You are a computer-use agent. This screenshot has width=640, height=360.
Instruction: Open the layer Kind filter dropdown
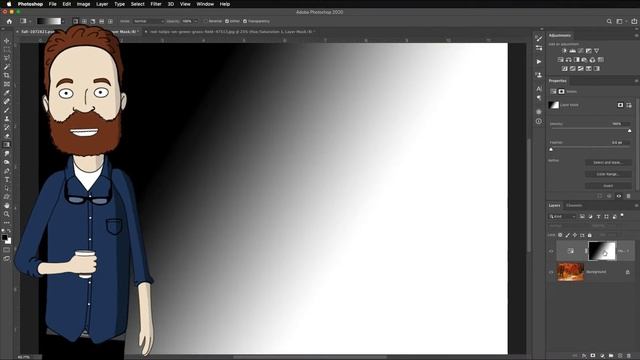pos(562,216)
